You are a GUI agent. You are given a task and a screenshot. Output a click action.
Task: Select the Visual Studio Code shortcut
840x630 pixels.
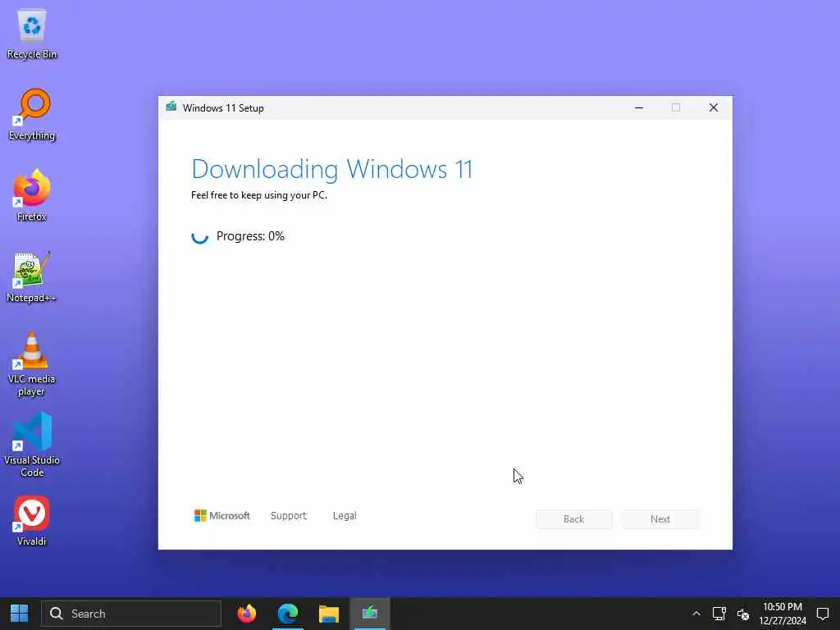32,445
